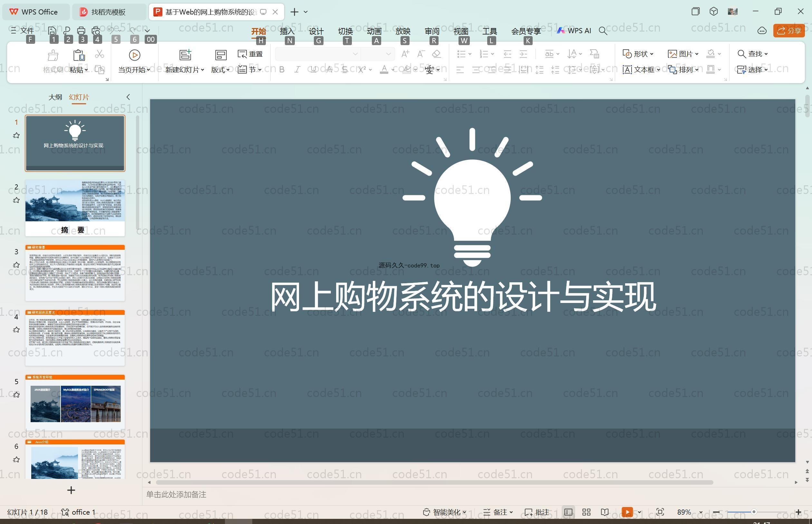This screenshot has width=812, height=524.
Task: Open the 查找 find dropdown
Action: click(x=752, y=54)
